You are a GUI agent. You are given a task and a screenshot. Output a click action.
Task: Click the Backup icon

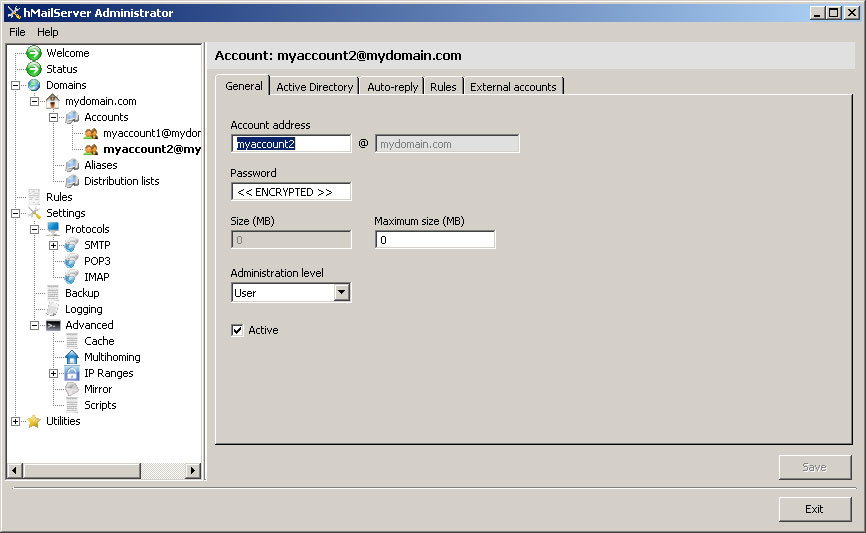[53, 293]
